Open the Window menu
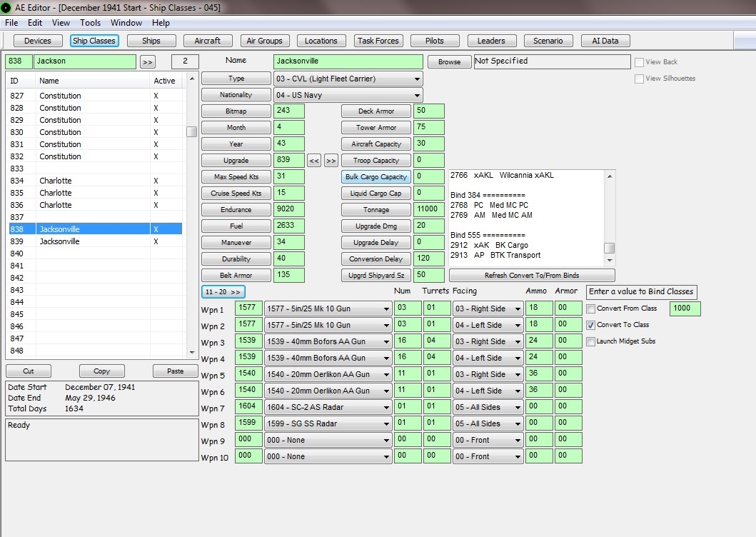This screenshot has width=756, height=537. [x=126, y=23]
